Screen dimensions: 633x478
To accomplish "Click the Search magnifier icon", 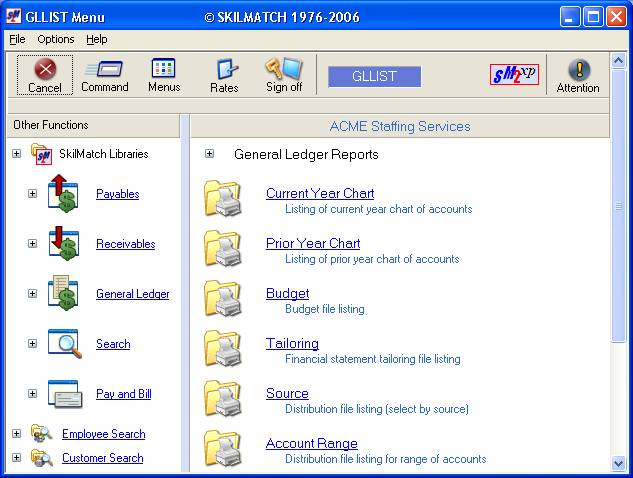I will click(65, 344).
